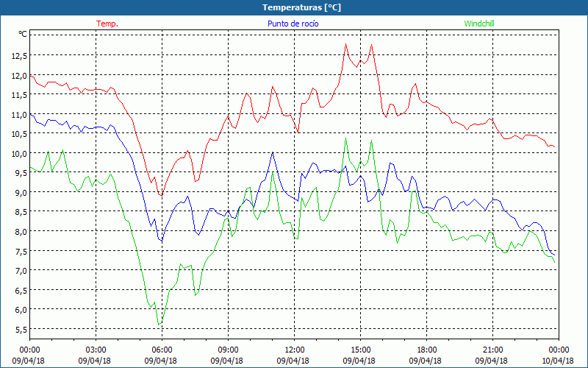The width and height of the screenshot is (588, 368).
Task: Click the 12:00 time axis label
Action: [295, 350]
